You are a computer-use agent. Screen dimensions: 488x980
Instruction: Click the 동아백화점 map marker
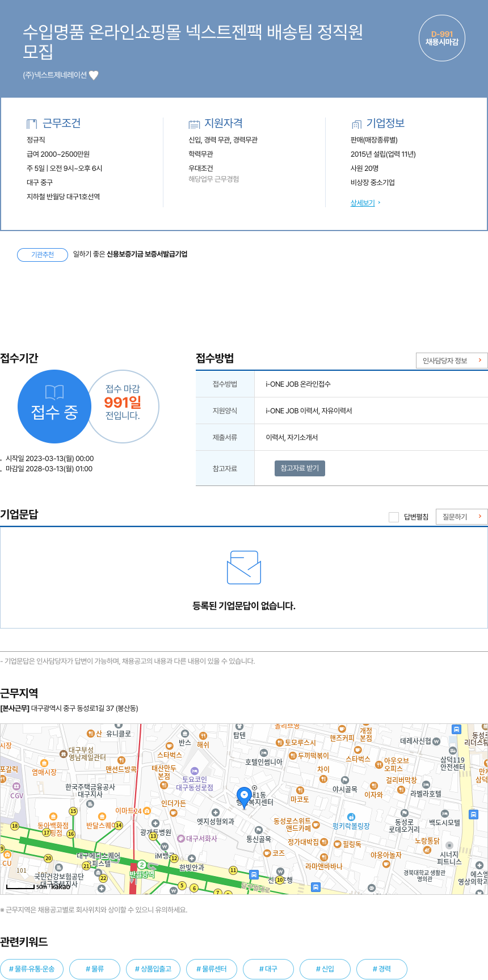(53, 817)
